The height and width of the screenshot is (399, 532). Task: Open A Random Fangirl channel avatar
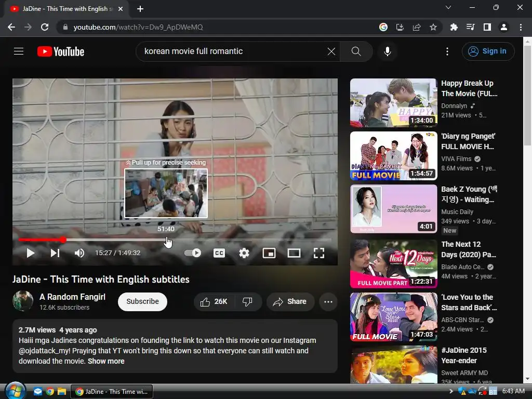(x=23, y=301)
